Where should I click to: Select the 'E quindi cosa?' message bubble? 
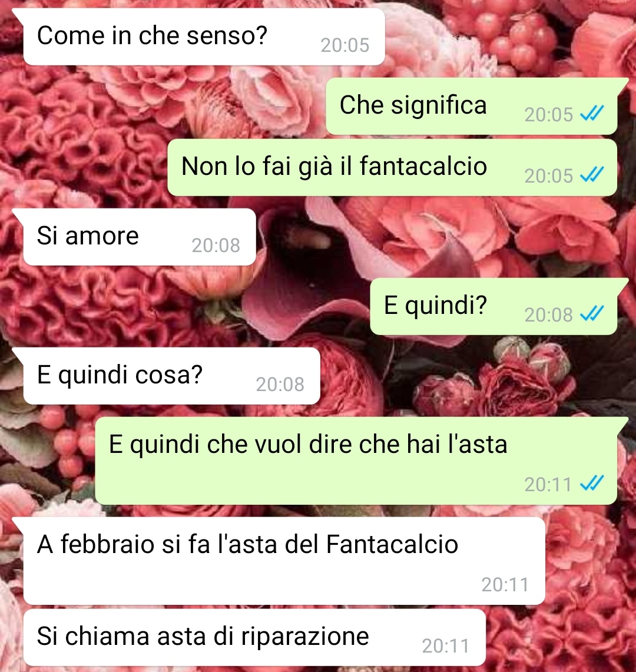pos(172,376)
